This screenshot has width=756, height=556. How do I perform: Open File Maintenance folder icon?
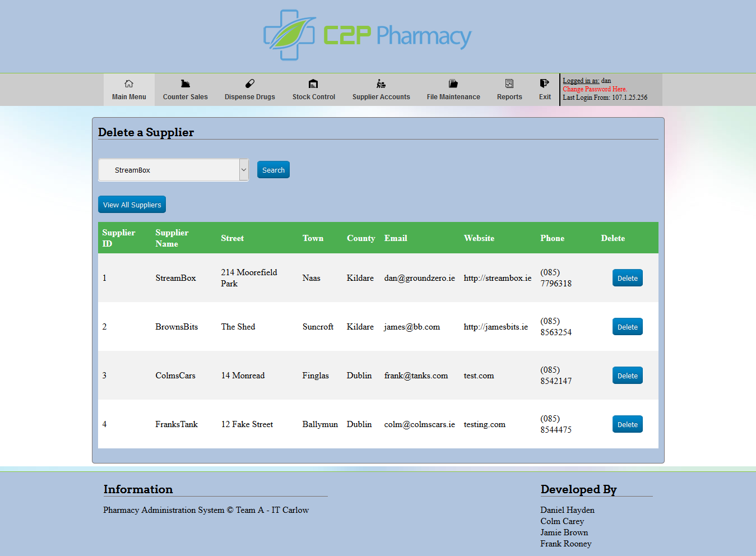[453, 84]
